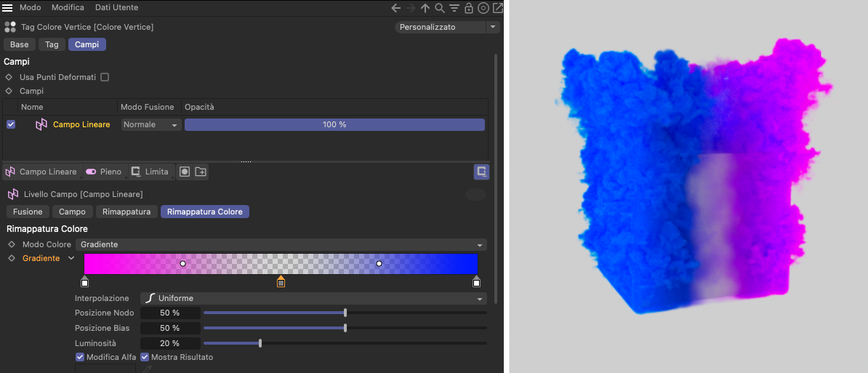
Task: Select the Campi tab
Action: tap(87, 44)
